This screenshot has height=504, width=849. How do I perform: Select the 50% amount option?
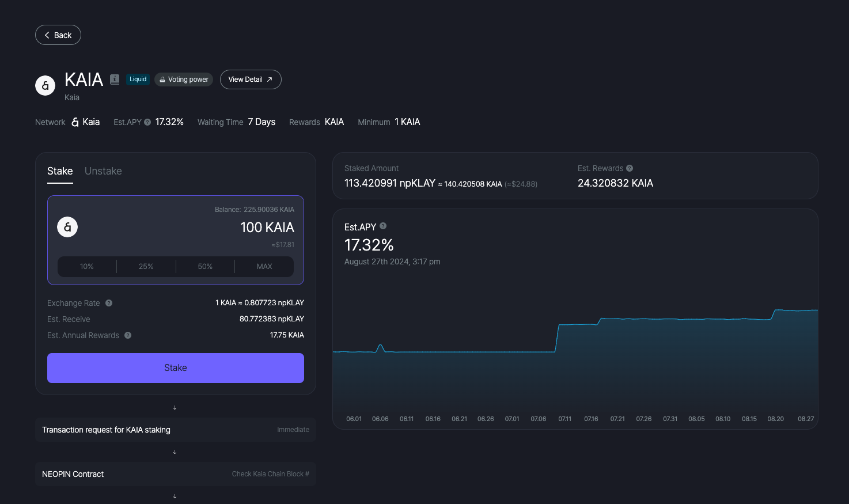pyautogui.click(x=205, y=267)
